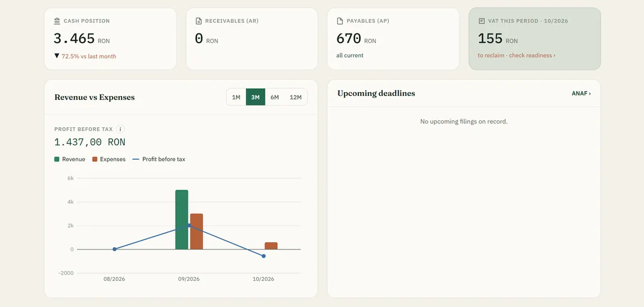The image size is (644, 307).
Task: Click the 10/2026 axis label
Action: [x=263, y=279]
